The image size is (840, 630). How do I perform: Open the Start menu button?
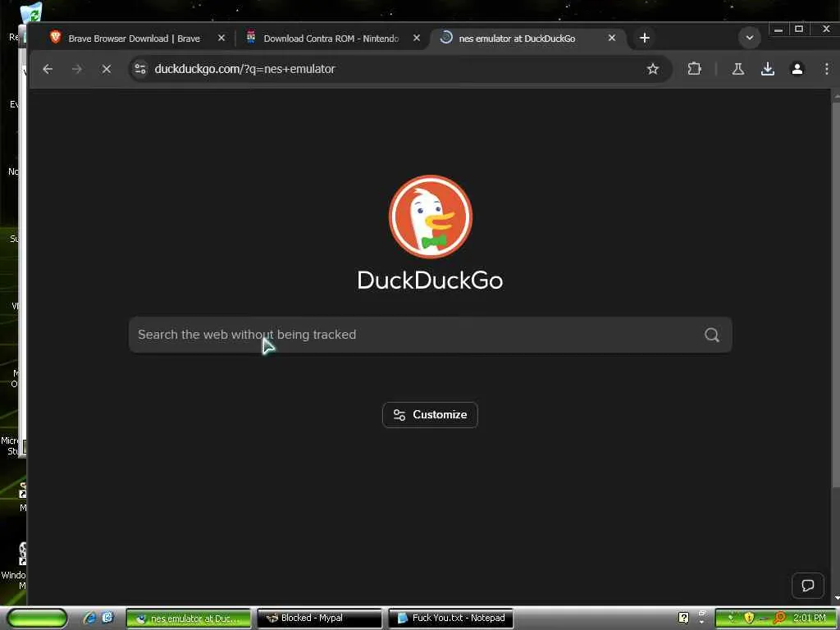pyautogui.click(x=37, y=619)
